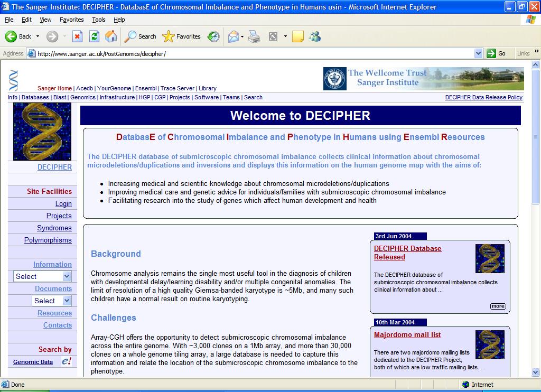The width and height of the screenshot is (541, 392).
Task: Click the yellow Discuss note icon
Action: 298,36
